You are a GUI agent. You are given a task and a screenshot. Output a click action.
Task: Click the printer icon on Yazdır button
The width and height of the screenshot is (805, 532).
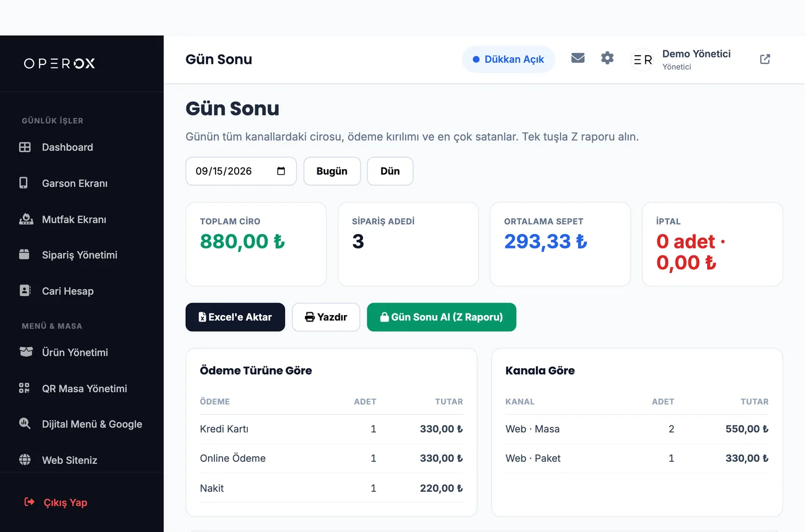pos(310,317)
